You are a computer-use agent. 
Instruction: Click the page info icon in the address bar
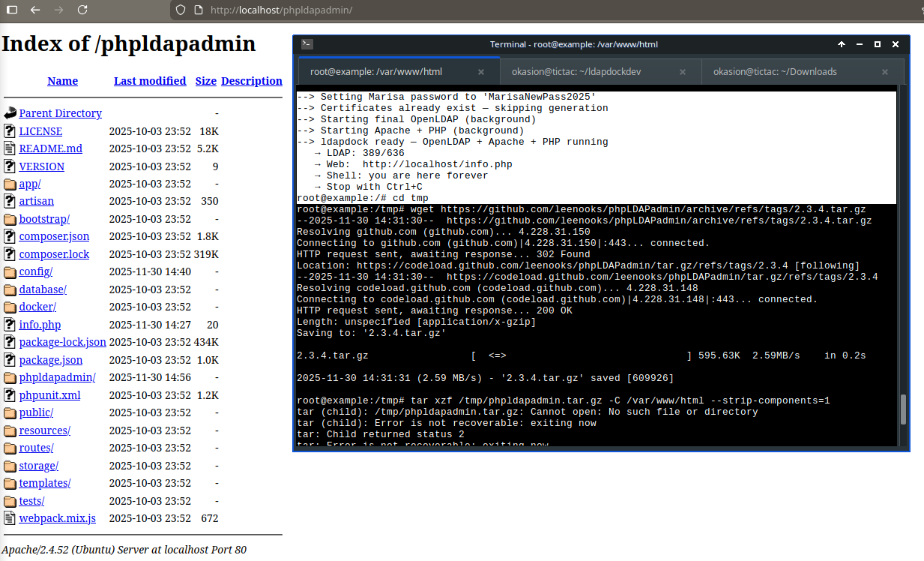click(x=198, y=10)
